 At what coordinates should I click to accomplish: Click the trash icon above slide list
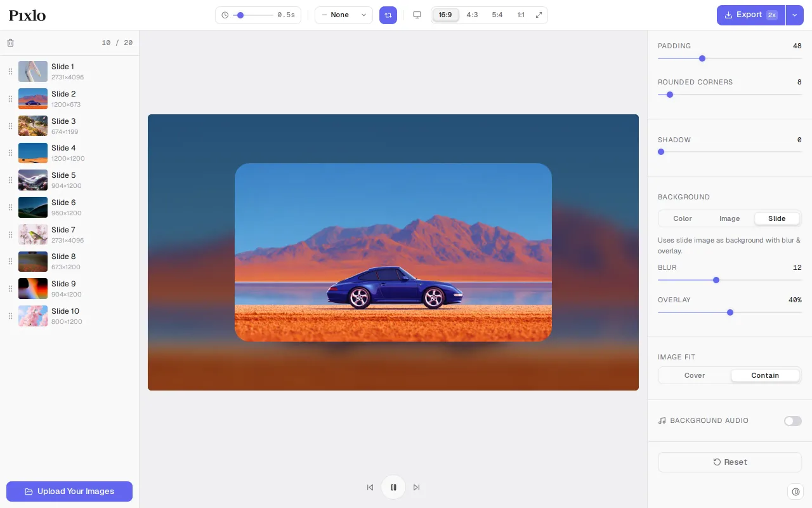tap(10, 43)
